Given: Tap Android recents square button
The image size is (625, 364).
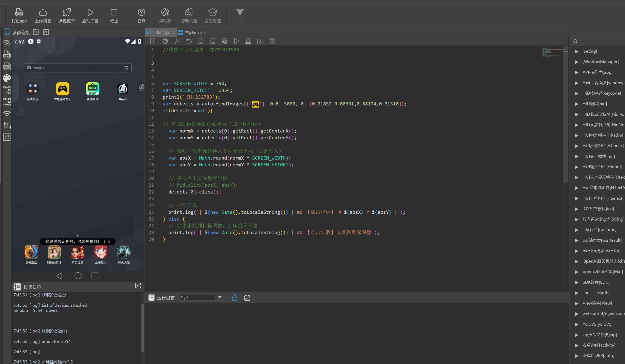Looking at the screenshot, I should click(95, 276).
